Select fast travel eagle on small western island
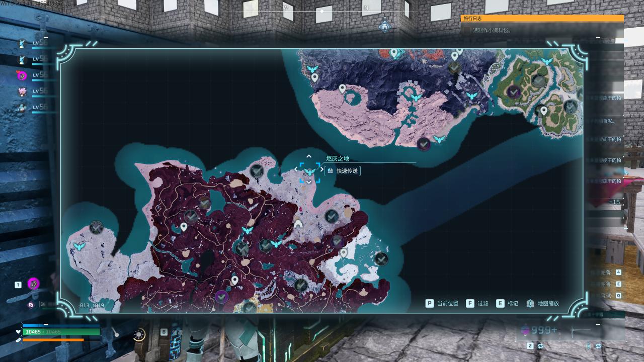The width and height of the screenshot is (644, 362). click(x=79, y=246)
